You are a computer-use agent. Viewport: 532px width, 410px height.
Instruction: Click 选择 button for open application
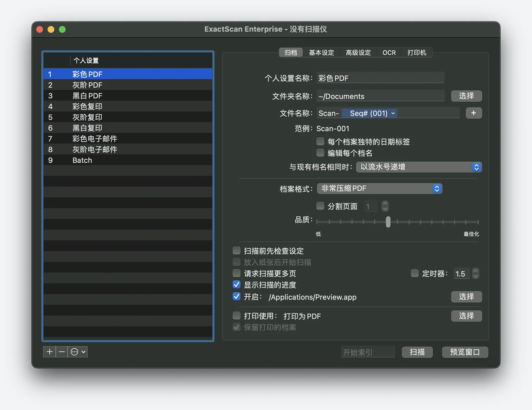pos(466,297)
